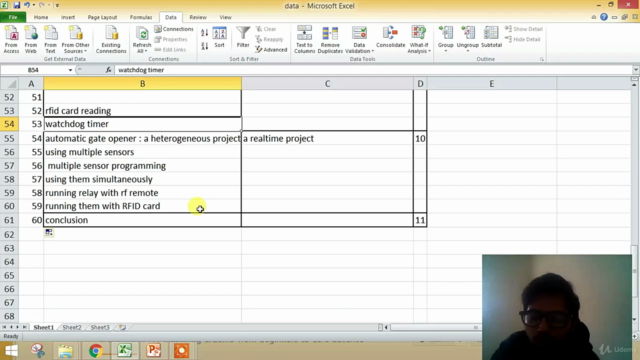
Task: Select column C header
Action: coord(327,84)
